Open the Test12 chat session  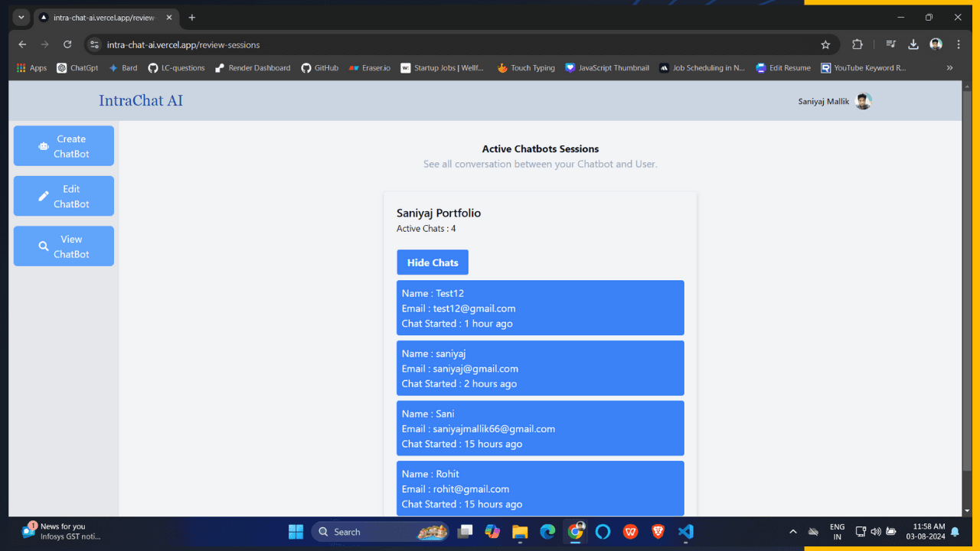pos(540,308)
